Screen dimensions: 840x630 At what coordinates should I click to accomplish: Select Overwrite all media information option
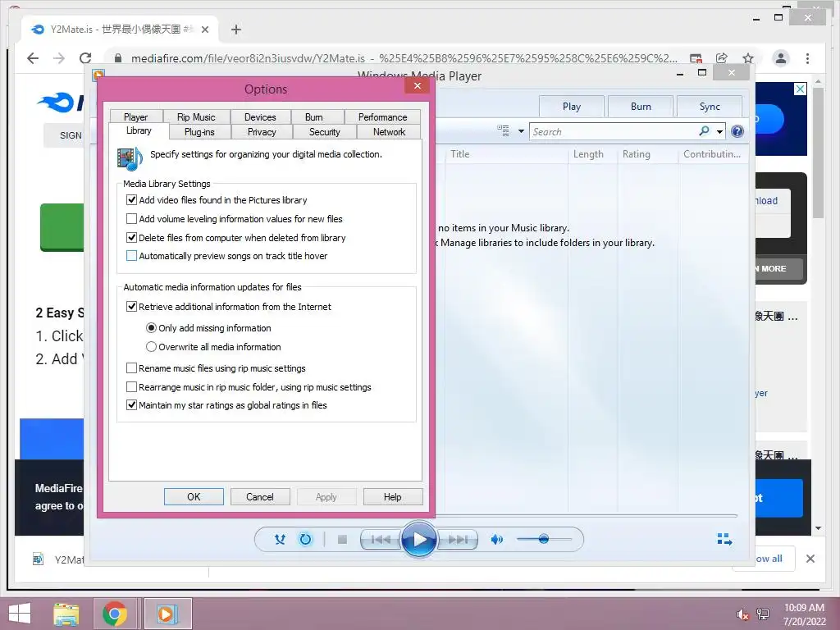tap(152, 347)
